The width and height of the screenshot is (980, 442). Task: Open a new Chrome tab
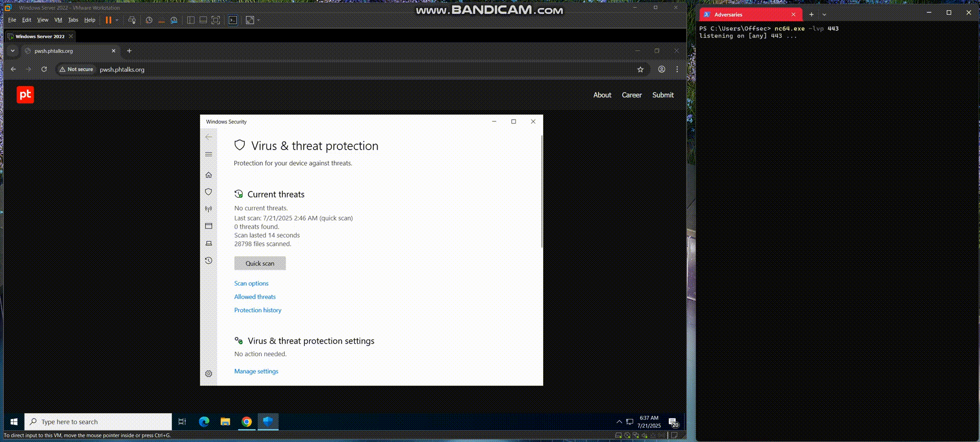pyautogui.click(x=129, y=51)
